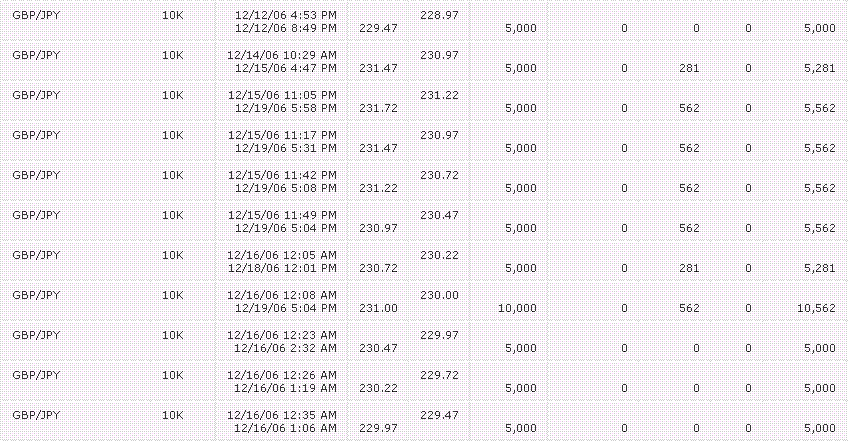The image size is (848, 441).
Task: Click the 12/15/06 11:49 PM open time
Action: (282, 215)
